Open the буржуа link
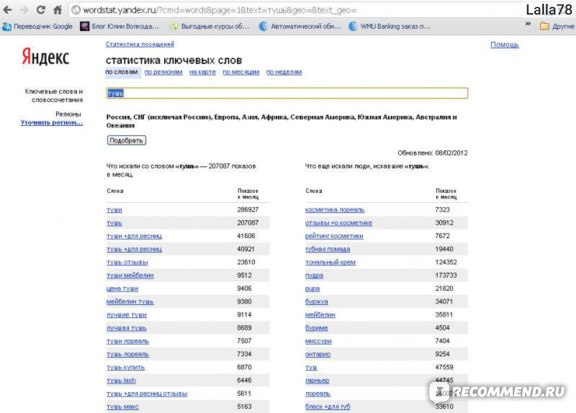The height and width of the screenshot is (413, 576). click(316, 302)
